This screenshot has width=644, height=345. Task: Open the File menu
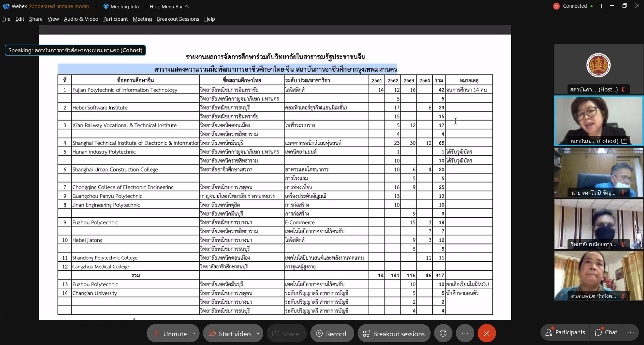pyautogui.click(x=6, y=19)
